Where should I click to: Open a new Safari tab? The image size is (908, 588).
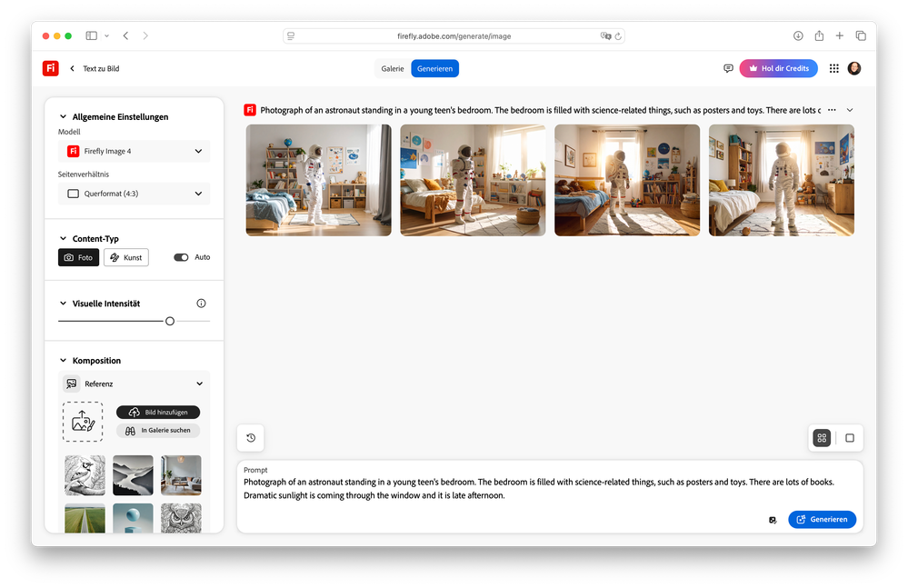839,35
